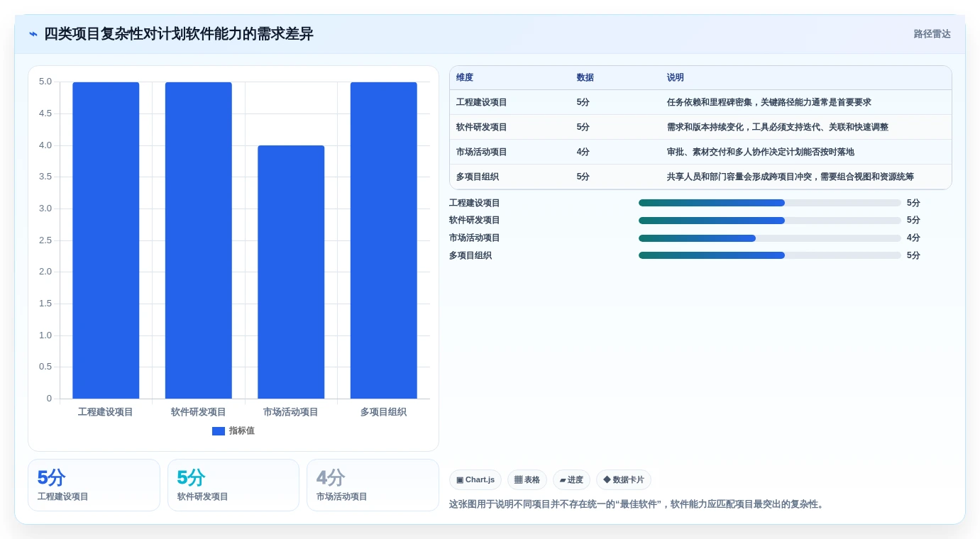Click the lightning icon beside the title
This screenshot has height=539, width=980.
(33, 34)
